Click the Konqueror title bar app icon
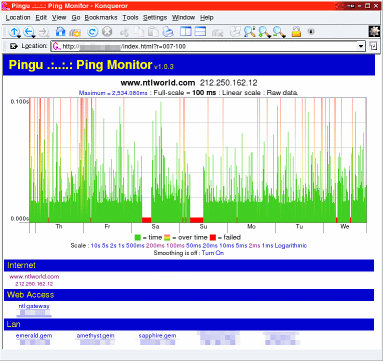This screenshot has height=361, width=383. tap(5, 6)
